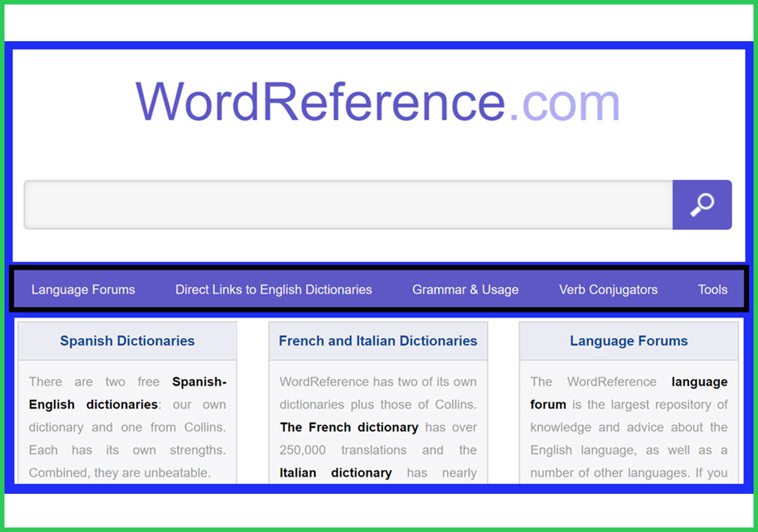Open the Language Forums menu item
Image resolution: width=758 pixels, height=532 pixels.
click(x=83, y=289)
